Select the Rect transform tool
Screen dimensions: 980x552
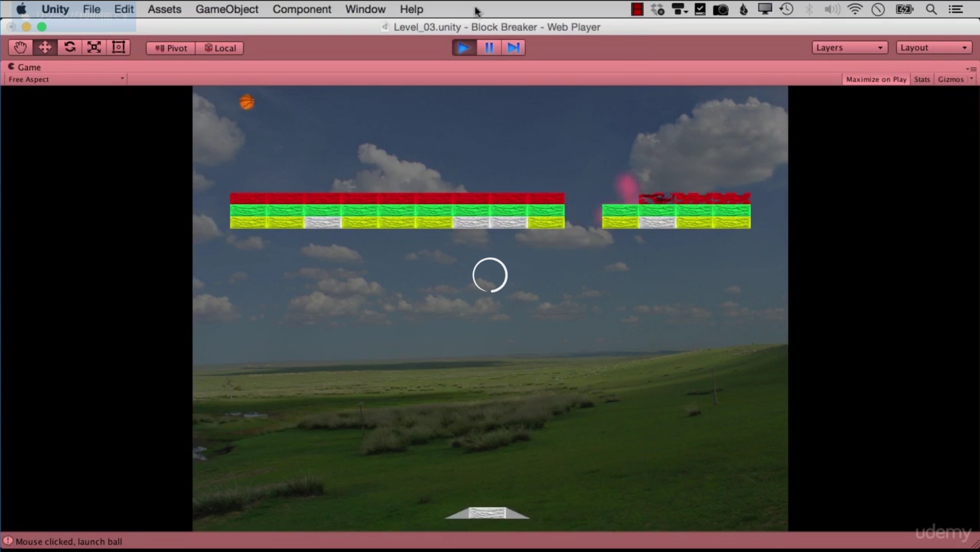pos(118,47)
